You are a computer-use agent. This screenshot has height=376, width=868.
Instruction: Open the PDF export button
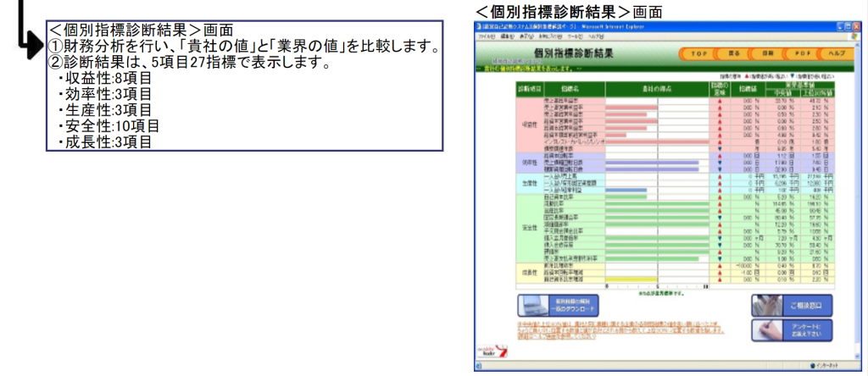pos(802,53)
